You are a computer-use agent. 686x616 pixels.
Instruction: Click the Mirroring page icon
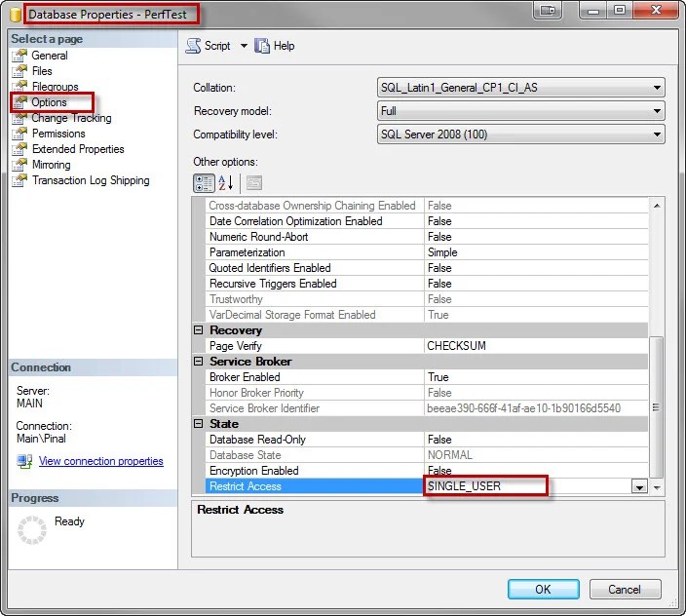click(19, 165)
